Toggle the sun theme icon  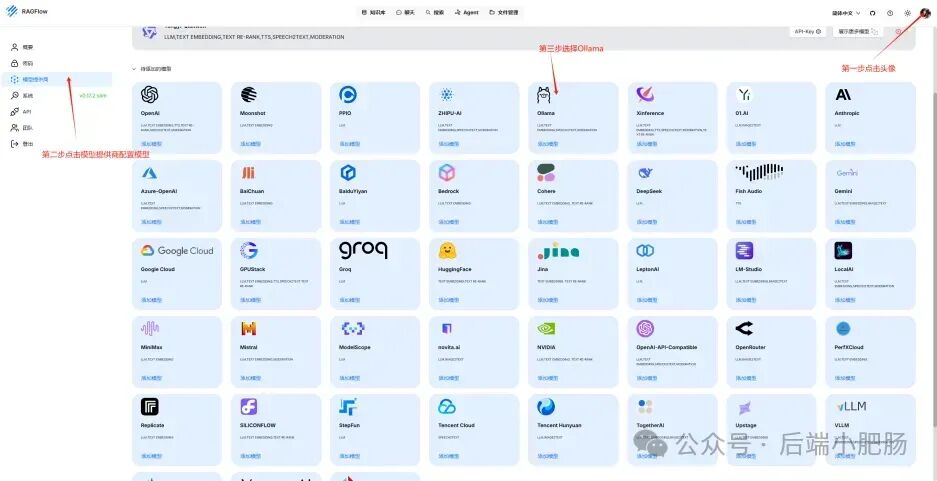tap(907, 13)
